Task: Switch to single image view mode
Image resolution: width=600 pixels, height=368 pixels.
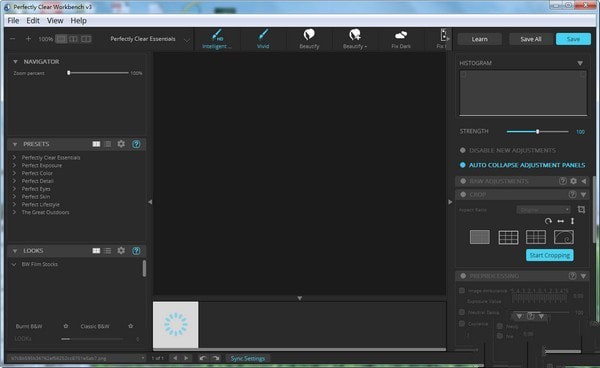Action: coord(61,39)
